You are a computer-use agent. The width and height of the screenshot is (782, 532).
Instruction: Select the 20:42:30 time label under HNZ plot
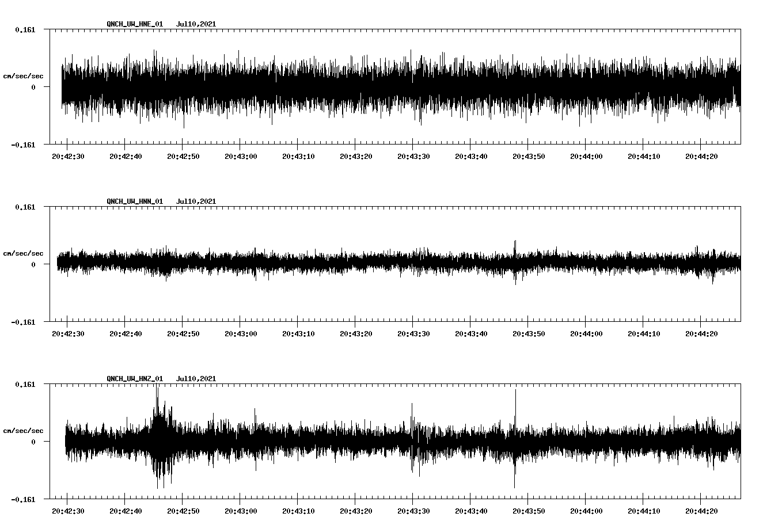68,511
